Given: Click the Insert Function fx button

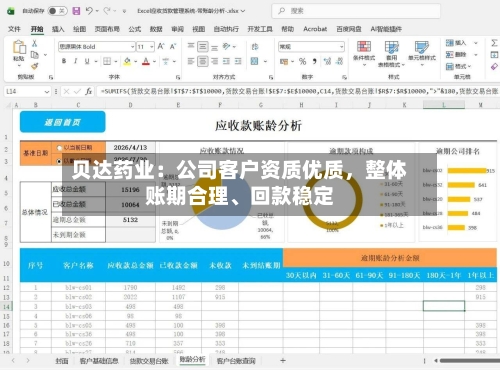Looking at the screenshot, I should [88, 91].
